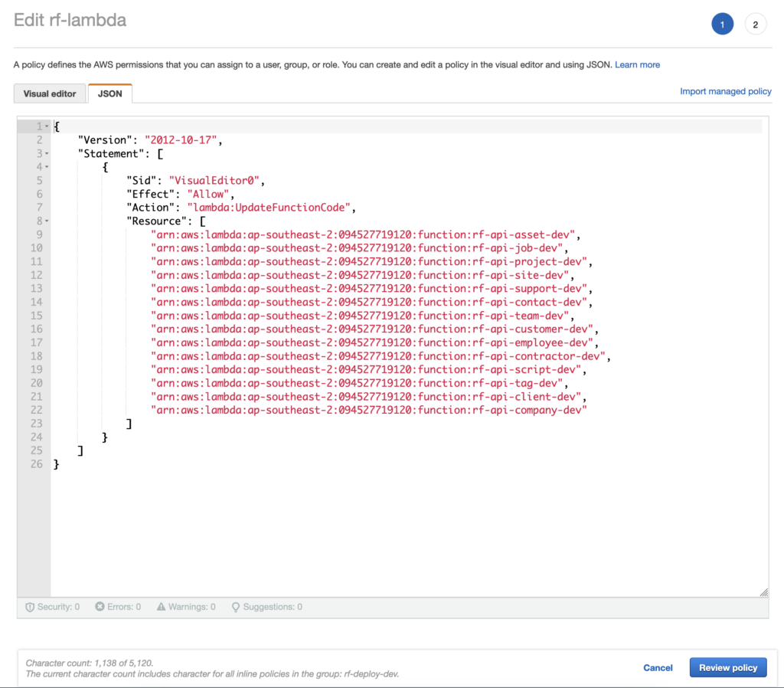Switch to the Visual editor tab
The image size is (784, 688).
pos(50,93)
